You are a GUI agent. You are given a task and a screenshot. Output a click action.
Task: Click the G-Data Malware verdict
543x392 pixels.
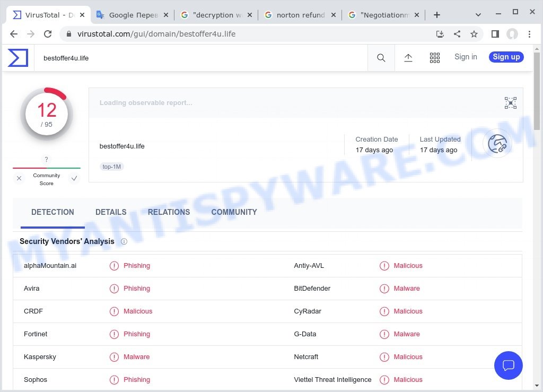pos(407,334)
